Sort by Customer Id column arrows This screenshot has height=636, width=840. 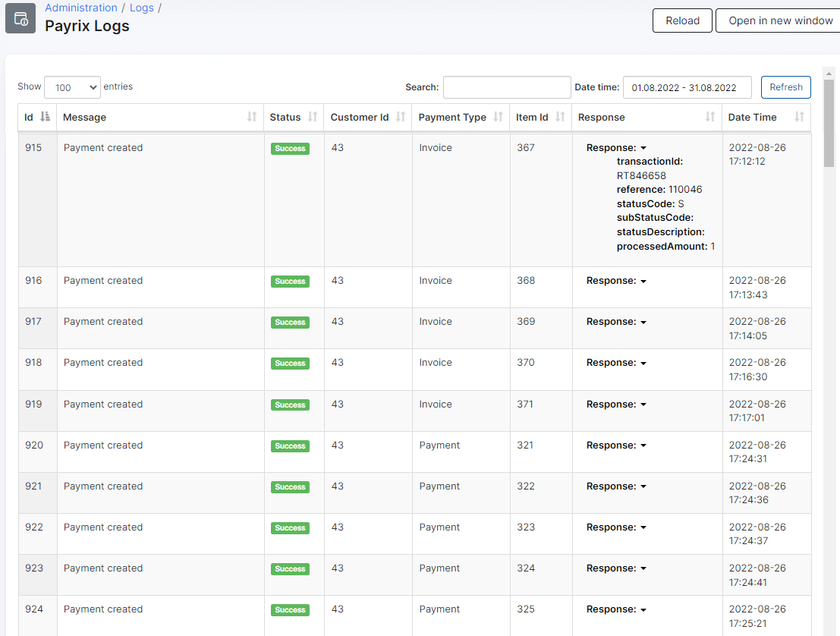tap(401, 117)
